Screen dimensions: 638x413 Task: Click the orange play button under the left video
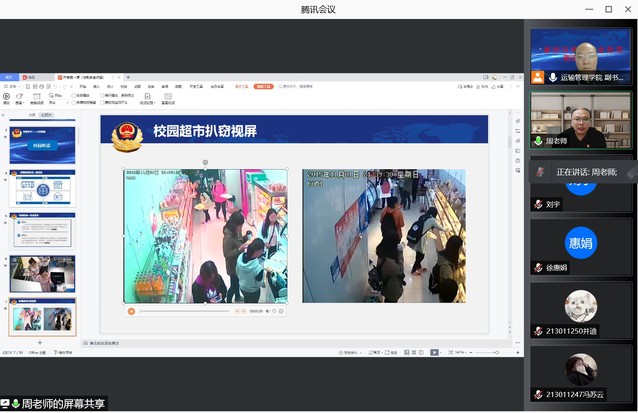coord(131,311)
